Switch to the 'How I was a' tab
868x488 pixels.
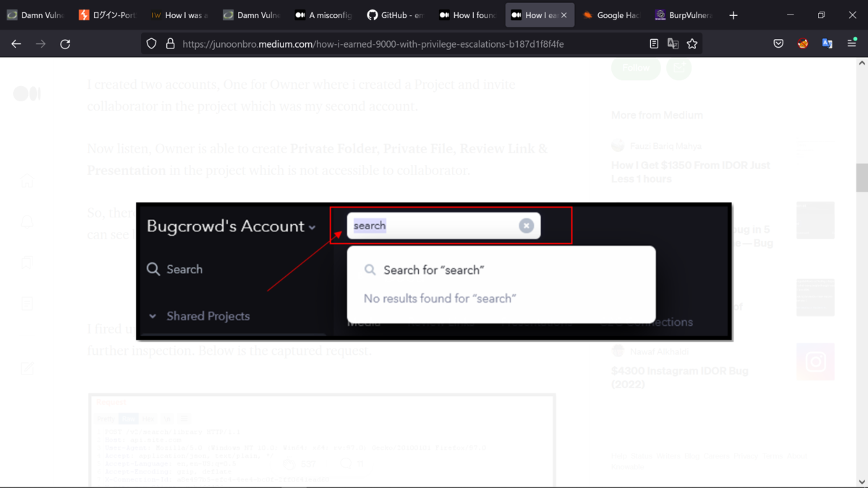[179, 15]
